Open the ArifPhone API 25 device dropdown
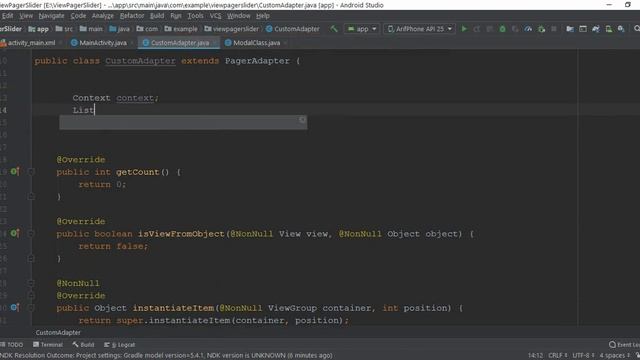The width and height of the screenshot is (640, 360). [420, 29]
